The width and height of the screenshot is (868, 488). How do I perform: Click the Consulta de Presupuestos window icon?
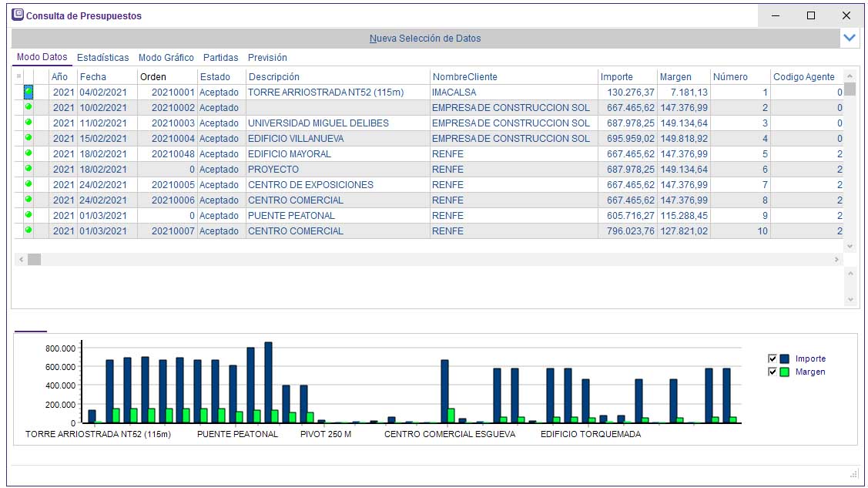coord(18,15)
